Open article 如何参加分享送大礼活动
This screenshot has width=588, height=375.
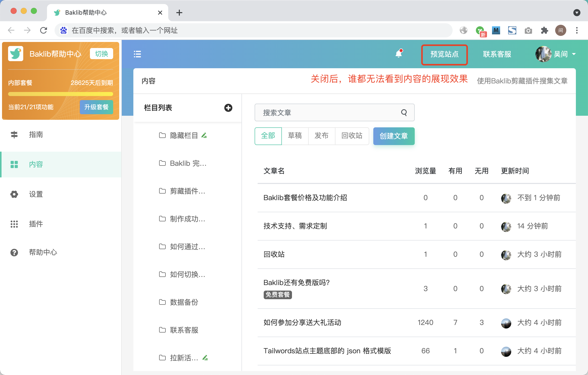303,323
